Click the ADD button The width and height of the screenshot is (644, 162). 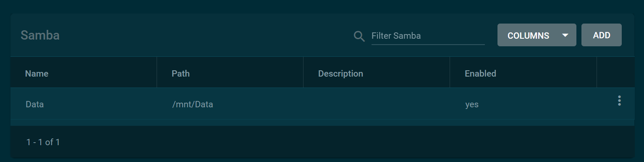[x=601, y=35]
